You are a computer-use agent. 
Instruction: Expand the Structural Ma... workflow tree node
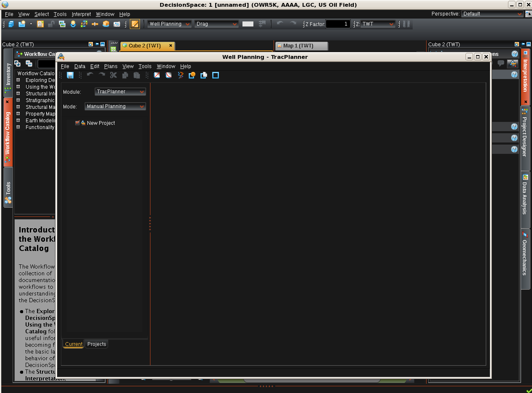pos(18,107)
